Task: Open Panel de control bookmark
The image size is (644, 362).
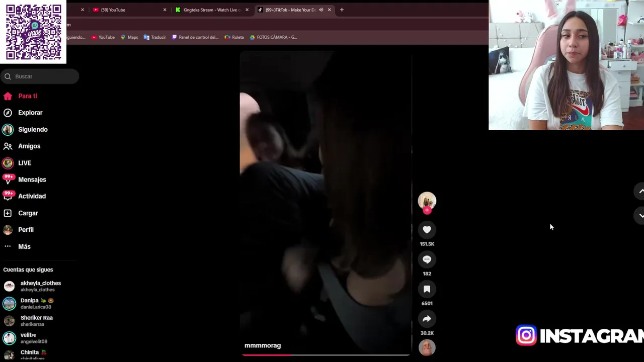Action: (195, 37)
